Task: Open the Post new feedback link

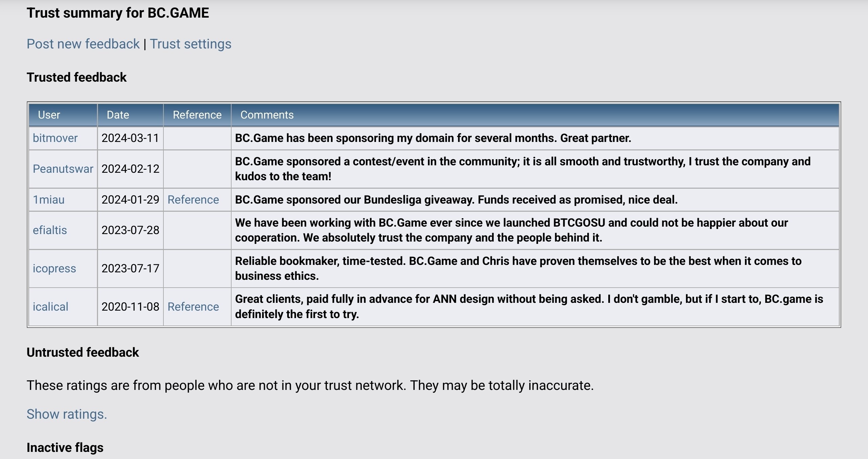Action: pos(83,44)
